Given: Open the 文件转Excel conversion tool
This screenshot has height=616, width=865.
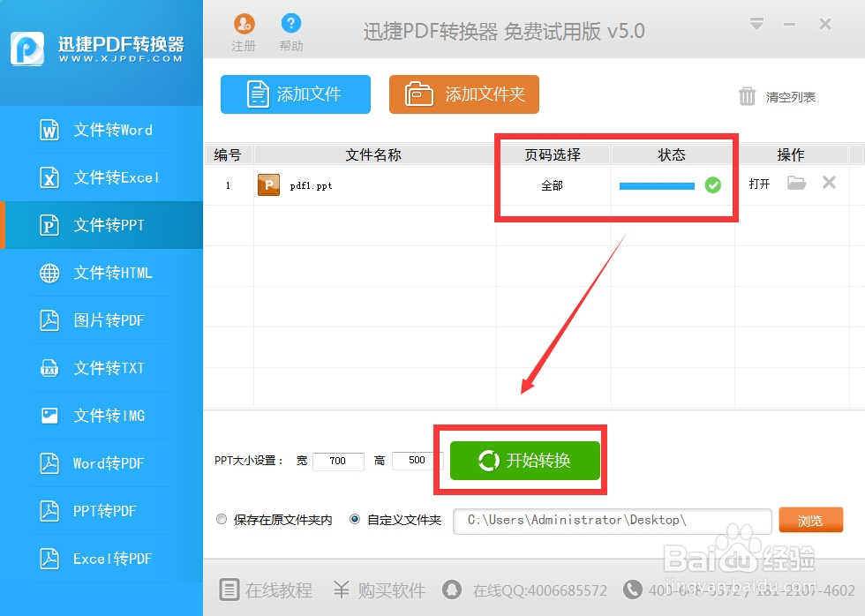Looking at the screenshot, I should click(49, 177).
